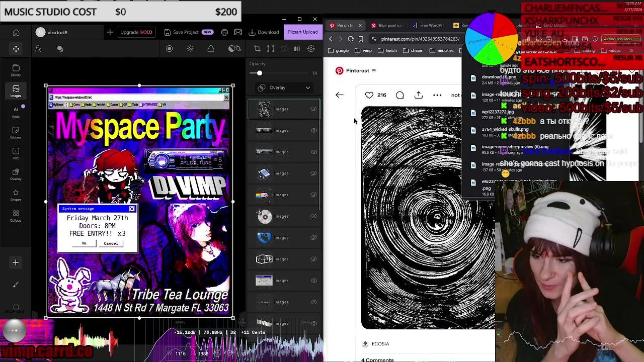Screen dimensions: 644x362
Task: Like the pin with heart icon
Action: coord(369,95)
